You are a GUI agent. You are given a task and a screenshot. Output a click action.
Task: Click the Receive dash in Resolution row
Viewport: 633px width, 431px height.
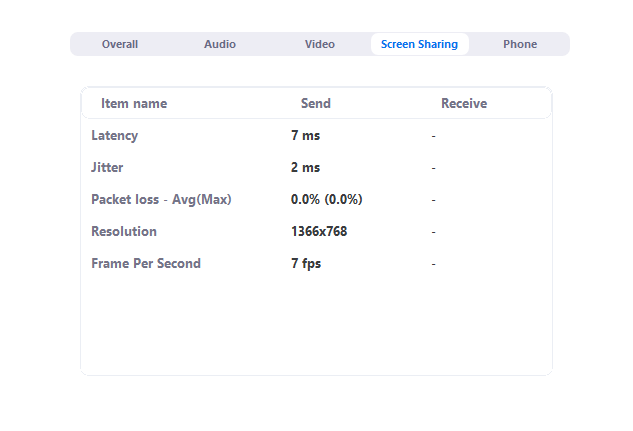[x=434, y=232]
